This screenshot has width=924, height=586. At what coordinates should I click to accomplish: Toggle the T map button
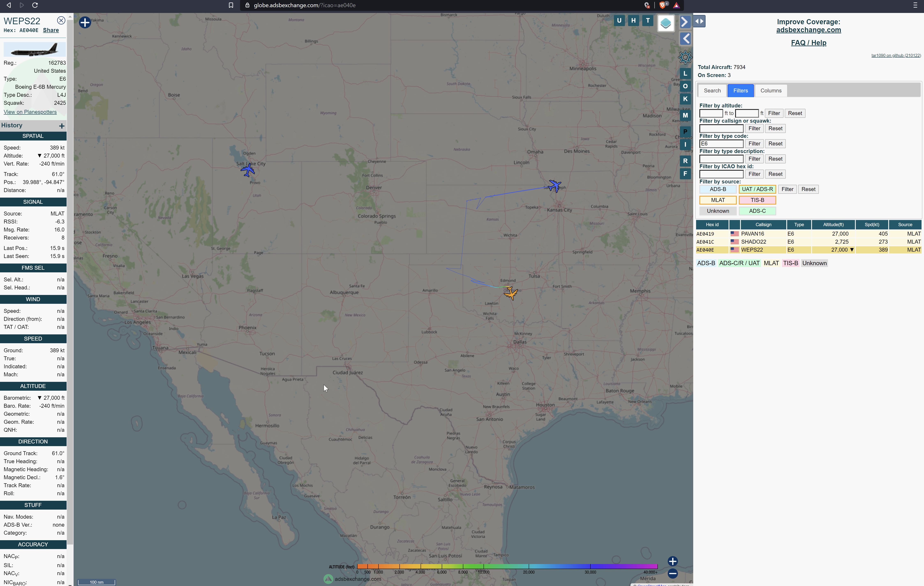click(x=648, y=21)
